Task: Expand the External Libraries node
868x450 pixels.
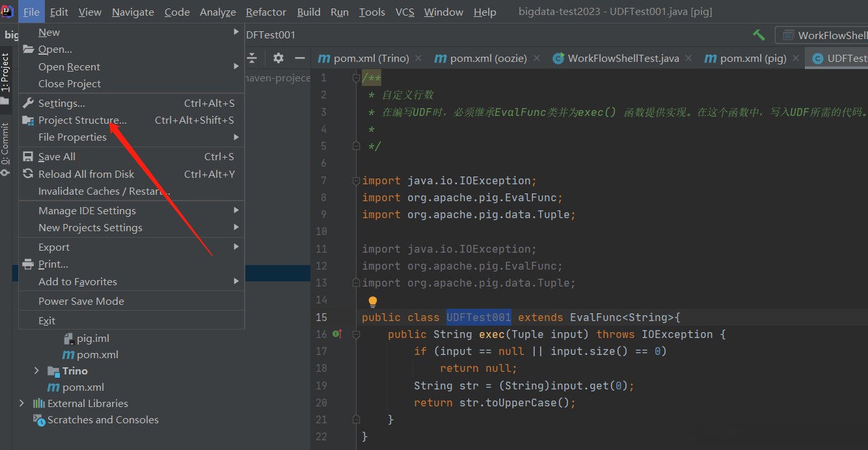Action: tap(22, 403)
